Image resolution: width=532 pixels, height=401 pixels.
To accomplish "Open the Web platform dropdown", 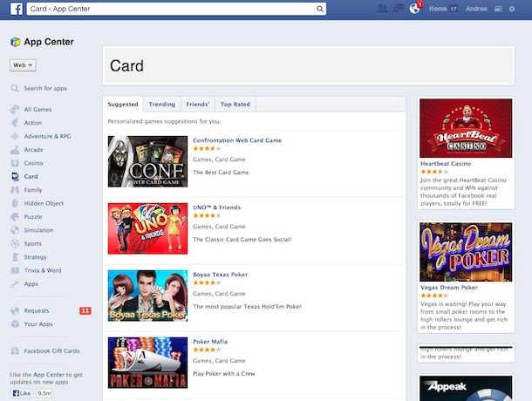I will (x=23, y=65).
